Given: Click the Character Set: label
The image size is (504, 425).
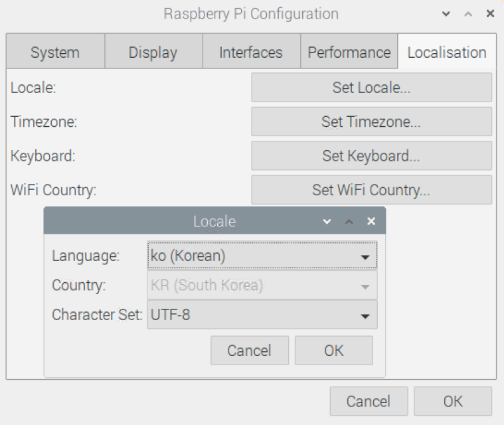Looking at the screenshot, I should tap(97, 315).
